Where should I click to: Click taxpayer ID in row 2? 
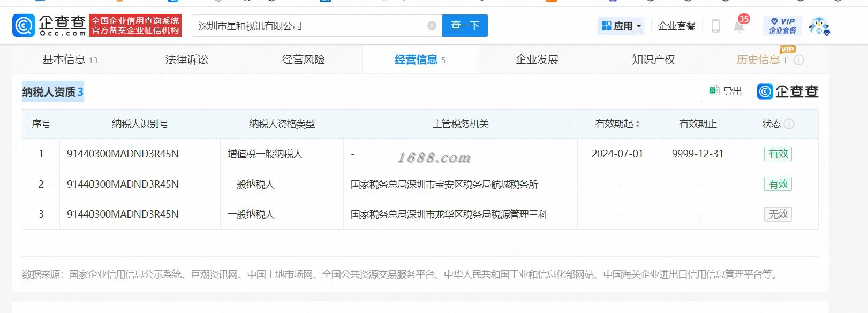click(123, 184)
